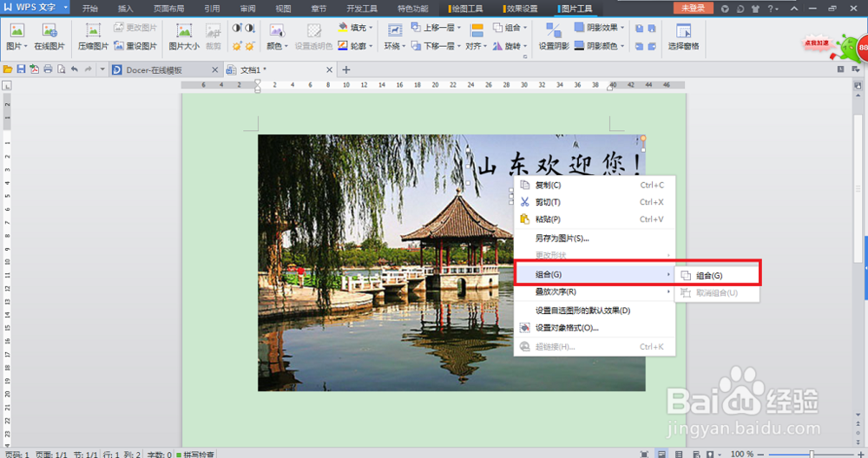Click the Insert Picture (图片) icon
Viewport: 868px width, 458px height.
pos(16,31)
